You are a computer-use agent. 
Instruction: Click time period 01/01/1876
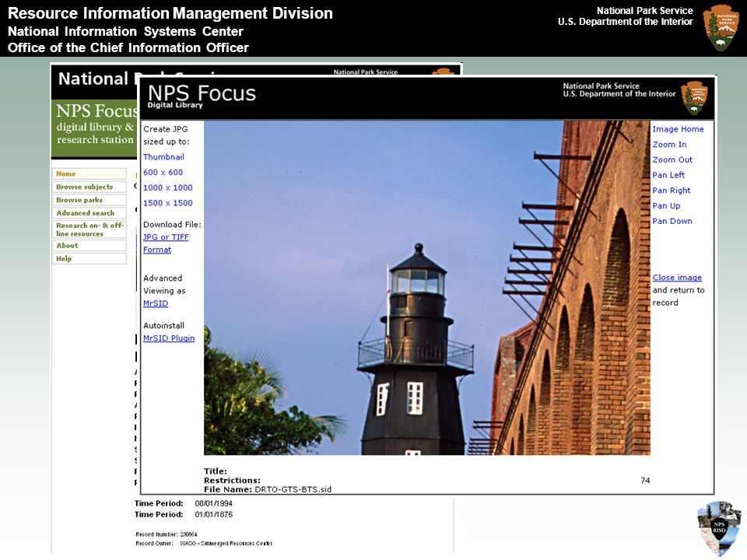[x=213, y=514]
